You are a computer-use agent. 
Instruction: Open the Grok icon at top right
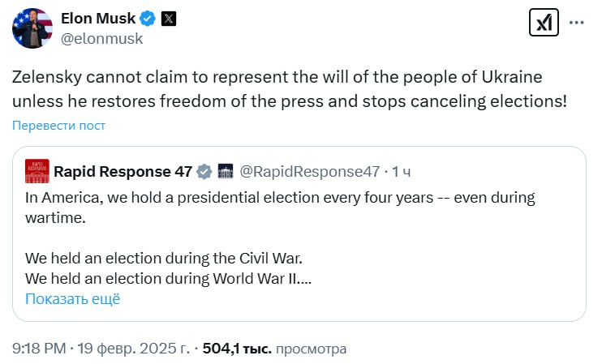click(543, 24)
